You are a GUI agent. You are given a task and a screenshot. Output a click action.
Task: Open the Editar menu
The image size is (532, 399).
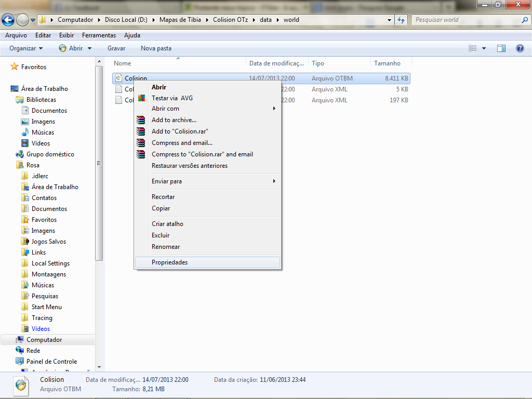pos(43,35)
